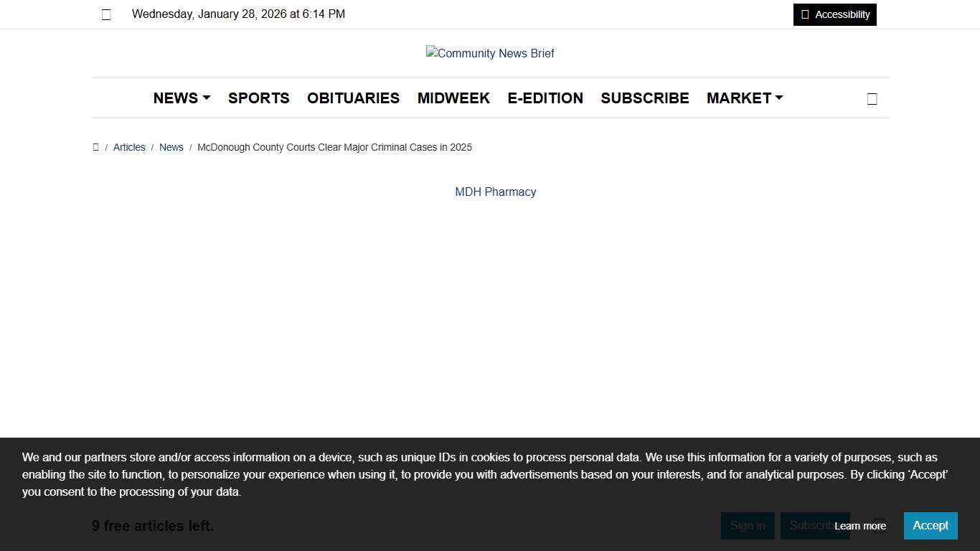Expand the MARKET dropdown menu
Viewport: 980px width, 551px height.
[x=744, y=98]
